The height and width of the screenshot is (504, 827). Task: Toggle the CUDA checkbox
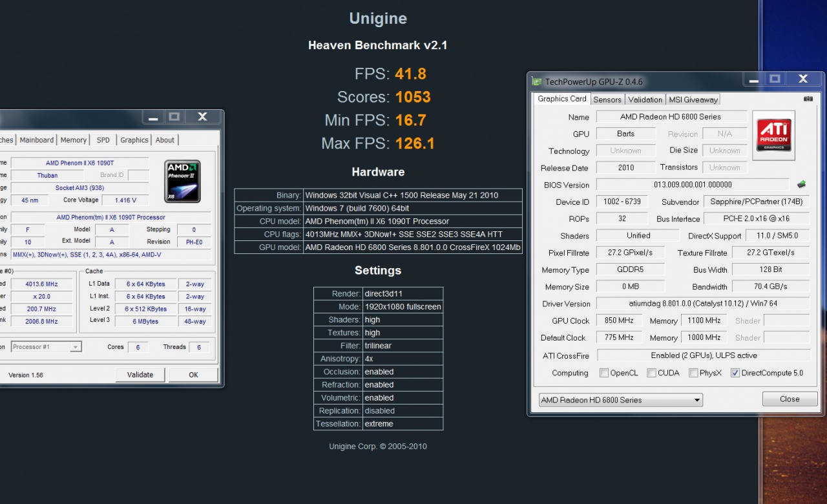[652, 373]
